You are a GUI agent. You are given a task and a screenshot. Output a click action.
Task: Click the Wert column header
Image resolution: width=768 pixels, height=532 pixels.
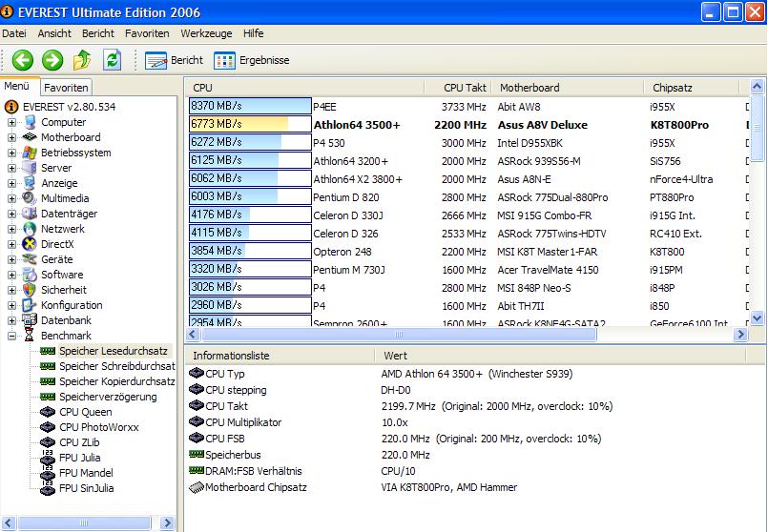pyautogui.click(x=560, y=356)
